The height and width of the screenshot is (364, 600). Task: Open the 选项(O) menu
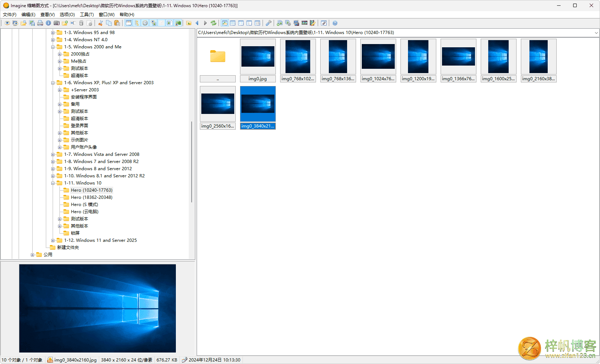[x=67, y=15]
